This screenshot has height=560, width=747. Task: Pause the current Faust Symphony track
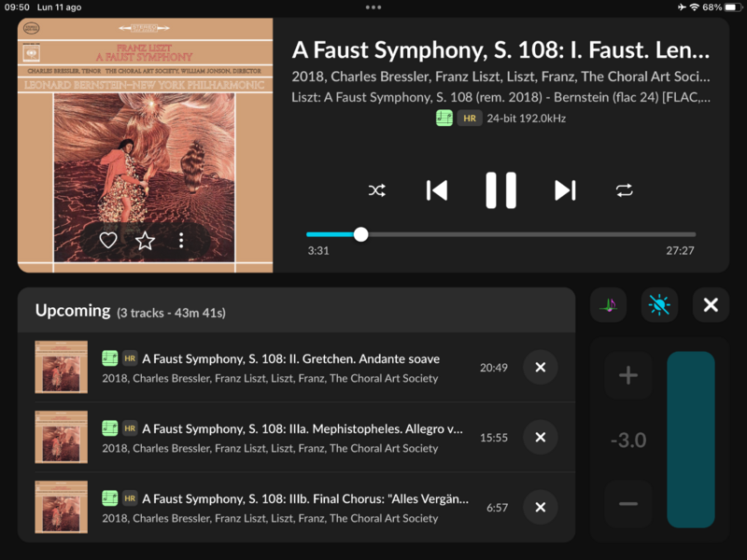pos(500,190)
